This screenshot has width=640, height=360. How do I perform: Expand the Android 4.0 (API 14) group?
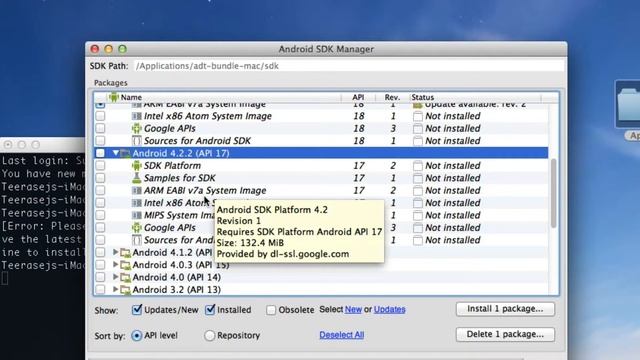116,277
